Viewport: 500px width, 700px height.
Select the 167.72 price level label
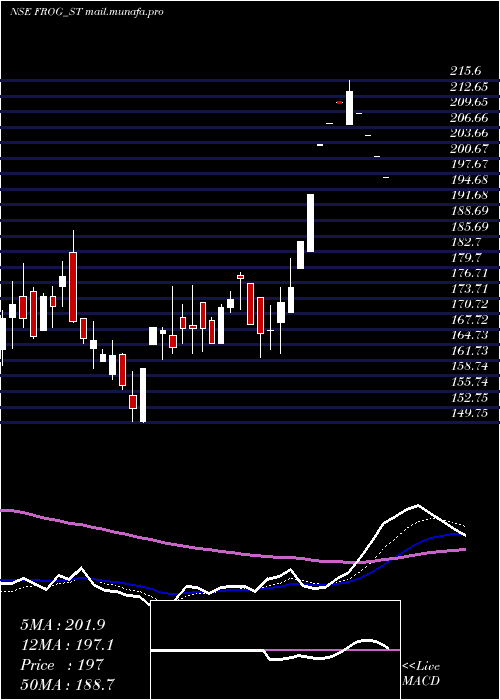(x=469, y=320)
